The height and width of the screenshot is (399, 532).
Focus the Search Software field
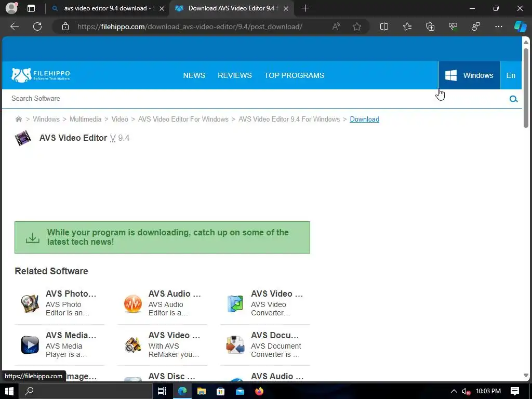pos(255,98)
